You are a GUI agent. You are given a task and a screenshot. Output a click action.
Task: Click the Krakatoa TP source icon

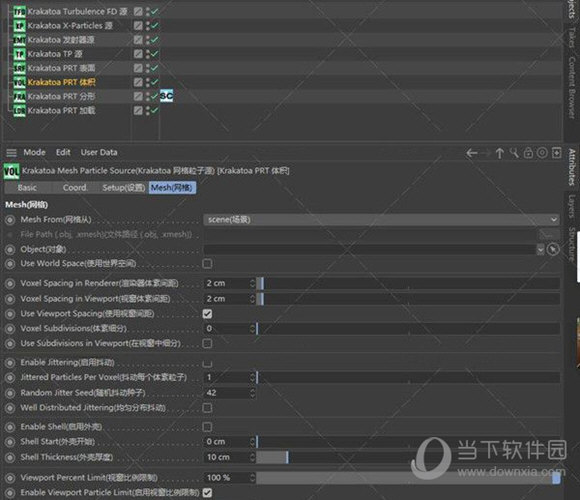pyautogui.click(x=20, y=54)
